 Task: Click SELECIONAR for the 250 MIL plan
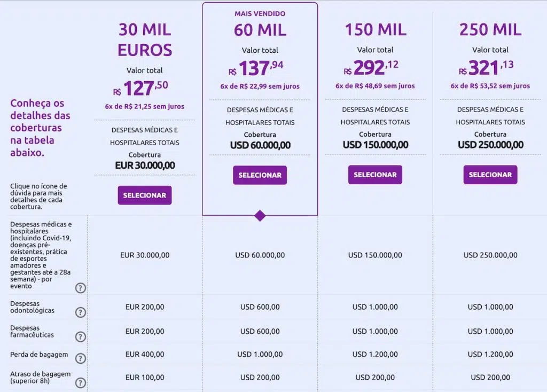[x=490, y=175]
